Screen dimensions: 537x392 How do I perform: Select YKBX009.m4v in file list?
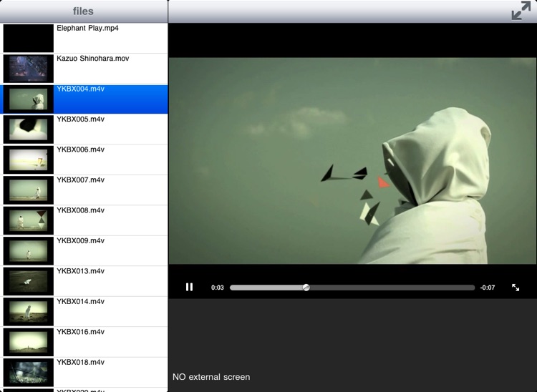(x=84, y=251)
